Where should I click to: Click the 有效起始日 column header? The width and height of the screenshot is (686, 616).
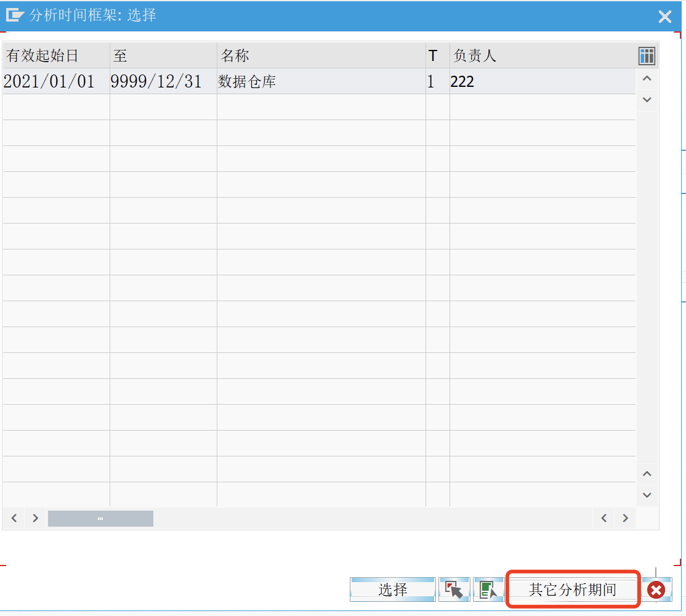pos(37,56)
